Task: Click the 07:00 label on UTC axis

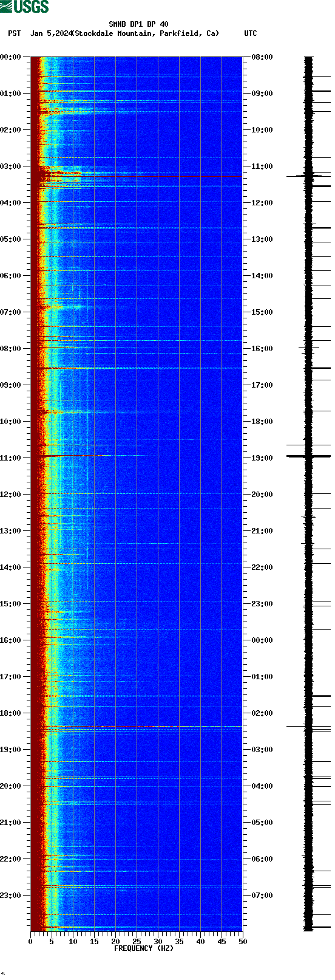Action: point(262,896)
